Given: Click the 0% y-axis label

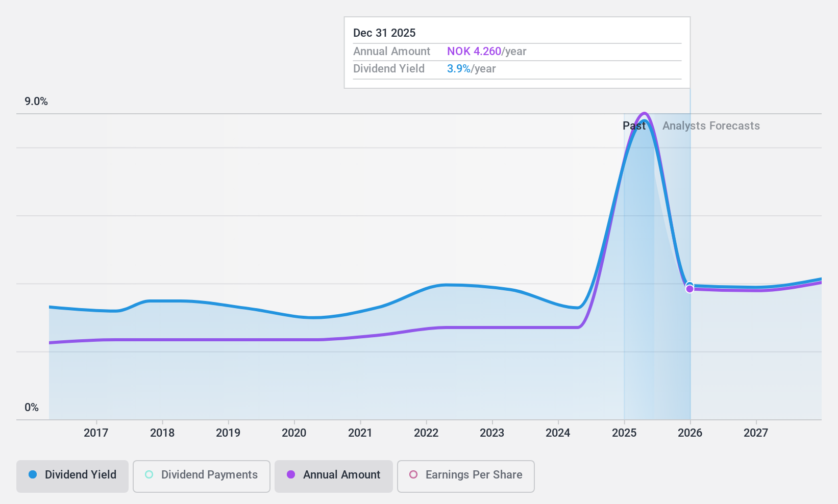Looking at the screenshot, I should point(32,408).
